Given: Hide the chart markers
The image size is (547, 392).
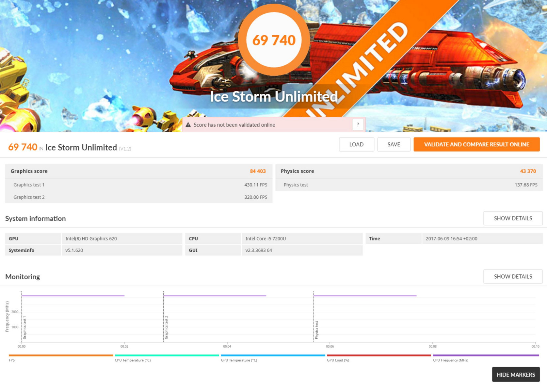Looking at the screenshot, I should tap(515, 374).
